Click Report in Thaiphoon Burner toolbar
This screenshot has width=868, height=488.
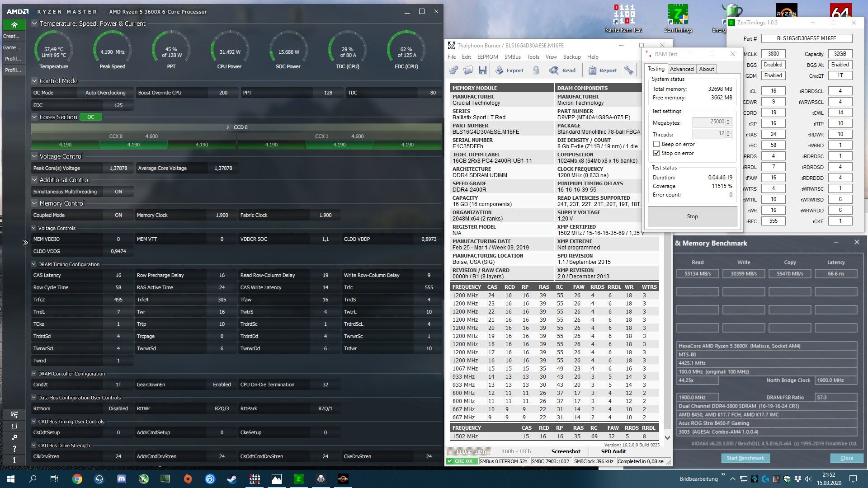[x=603, y=70]
